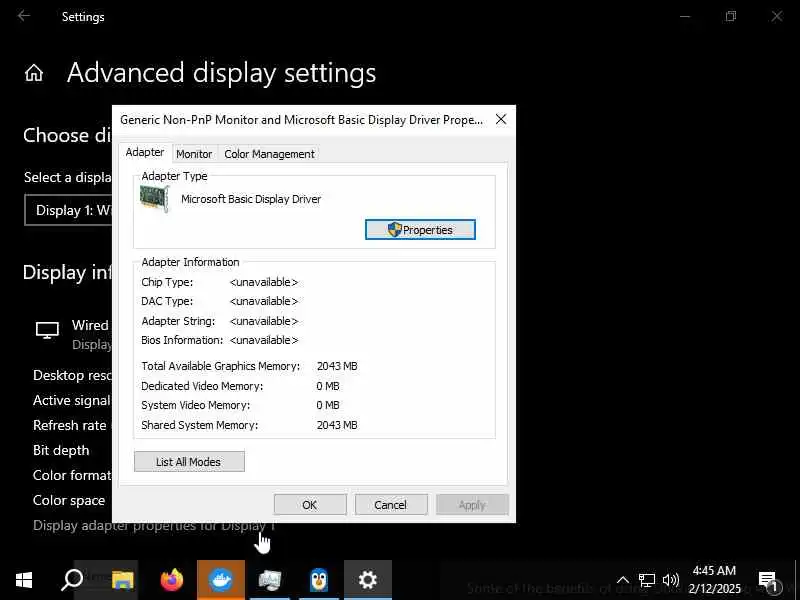Screen dimensions: 800x600
Task: Click Chip Type label
Action: 167,282
